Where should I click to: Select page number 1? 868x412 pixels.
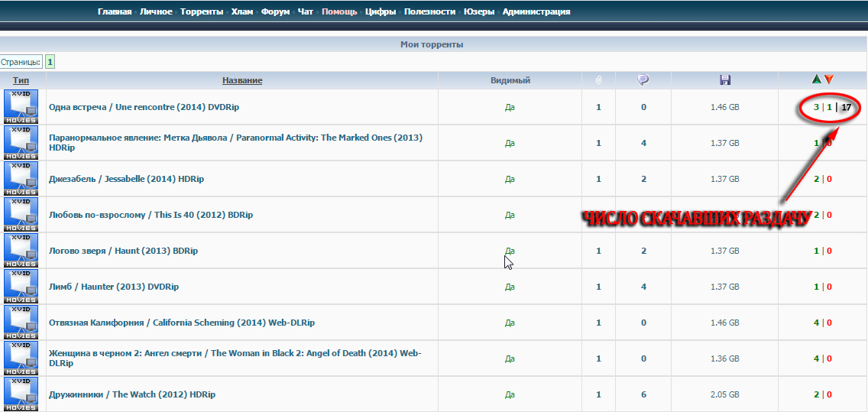[50, 62]
